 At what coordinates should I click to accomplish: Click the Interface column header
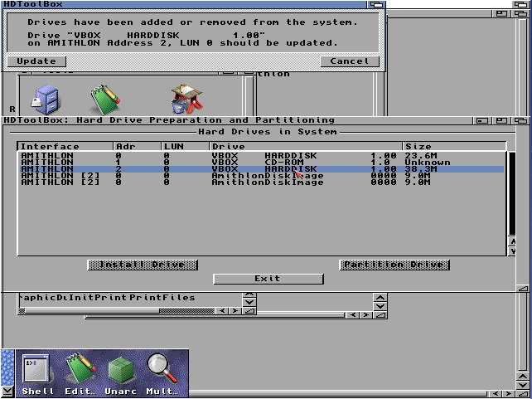click(x=65, y=146)
